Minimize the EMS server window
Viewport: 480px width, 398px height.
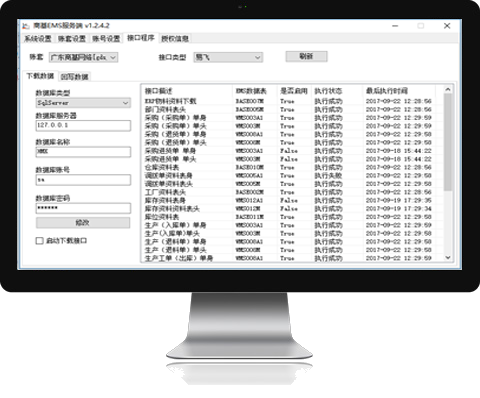395,26
